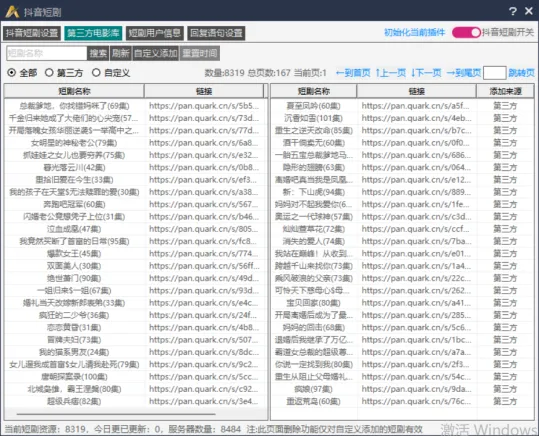Focus the page number input box
Image resolution: width=539 pixels, height=436 pixels.
click(494, 73)
